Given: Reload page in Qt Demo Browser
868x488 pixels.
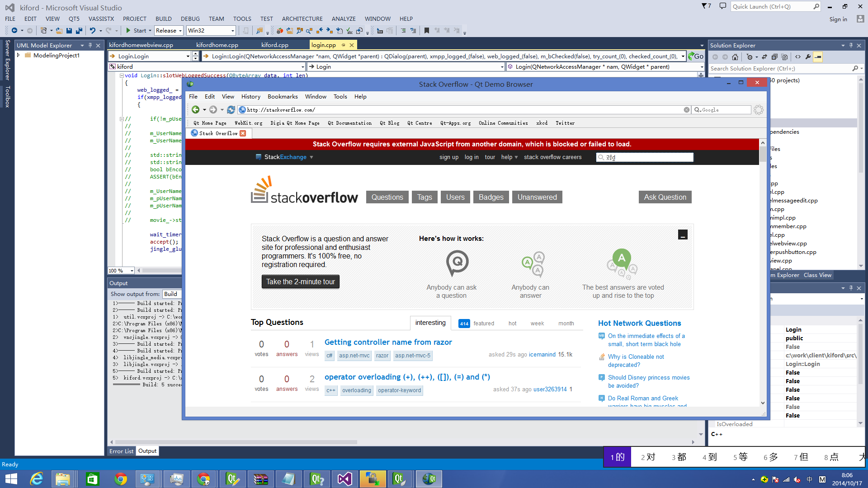Looking at the screenshot, I should coord(231,110).
